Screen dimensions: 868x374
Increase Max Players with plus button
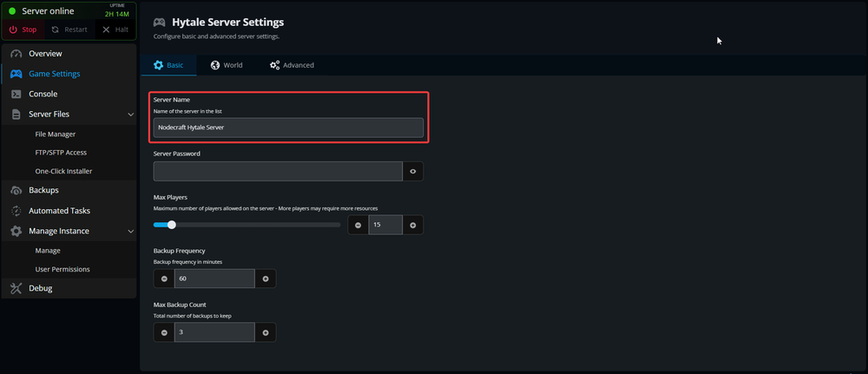coord(413,225)
